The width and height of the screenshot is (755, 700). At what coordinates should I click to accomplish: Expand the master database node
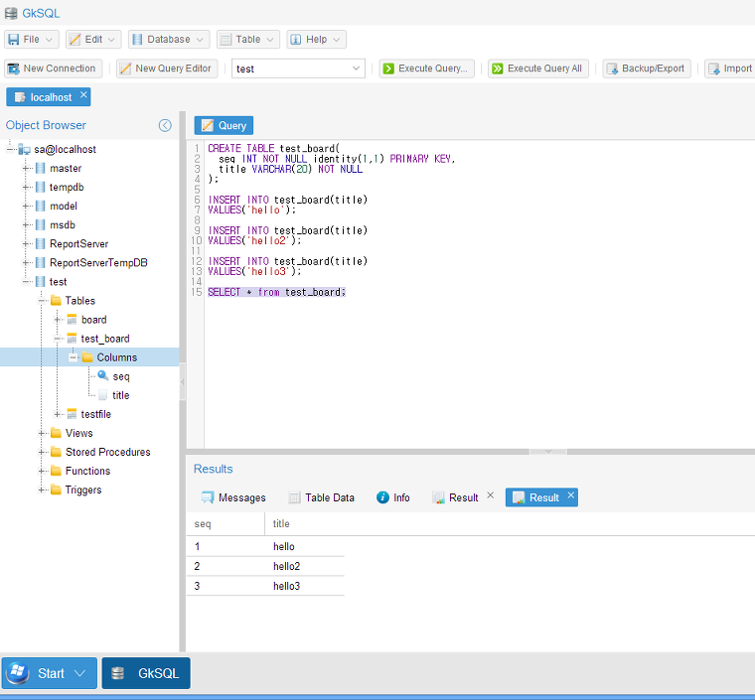[26, 169]
